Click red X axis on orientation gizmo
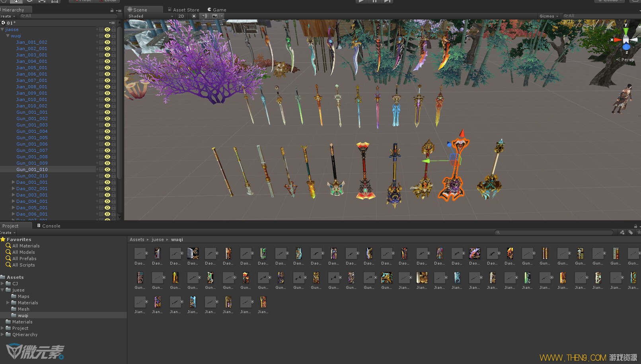 tap(616, 40)
